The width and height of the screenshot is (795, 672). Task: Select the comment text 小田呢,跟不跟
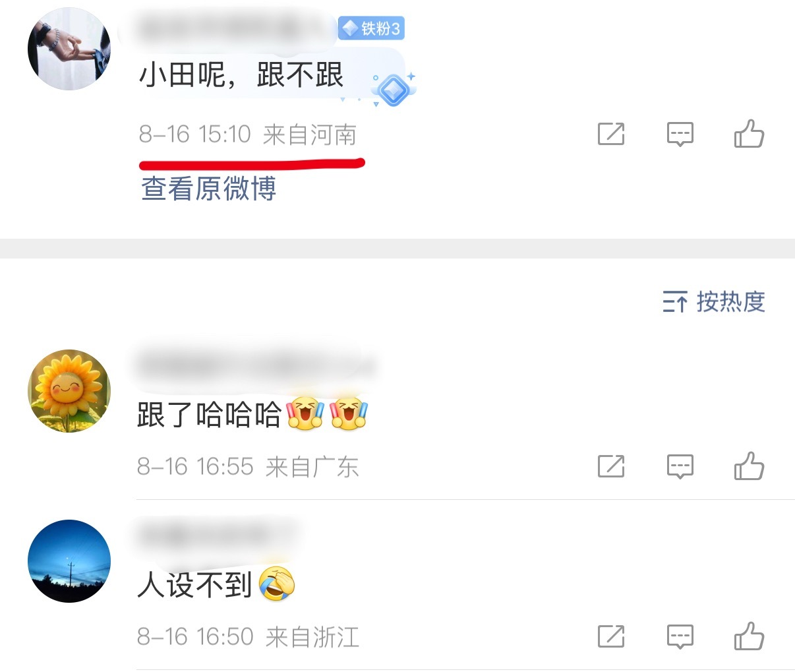click(x=241, y=75)
